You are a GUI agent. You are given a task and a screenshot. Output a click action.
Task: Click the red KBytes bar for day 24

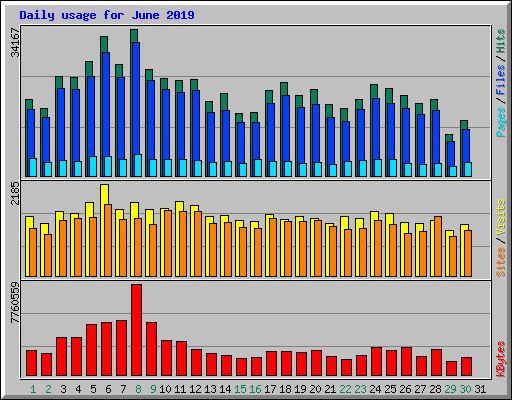tap(376, 361)
